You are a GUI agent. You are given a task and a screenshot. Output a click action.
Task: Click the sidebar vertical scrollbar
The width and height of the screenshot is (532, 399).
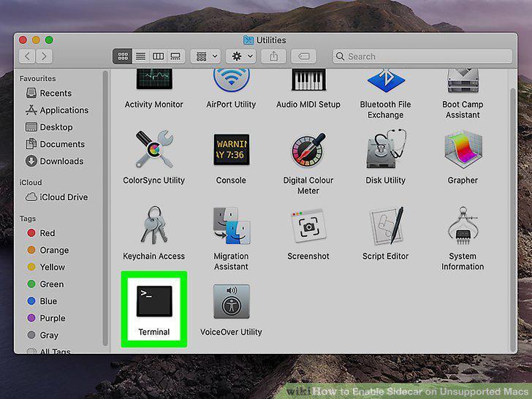[x=105, y=208]
